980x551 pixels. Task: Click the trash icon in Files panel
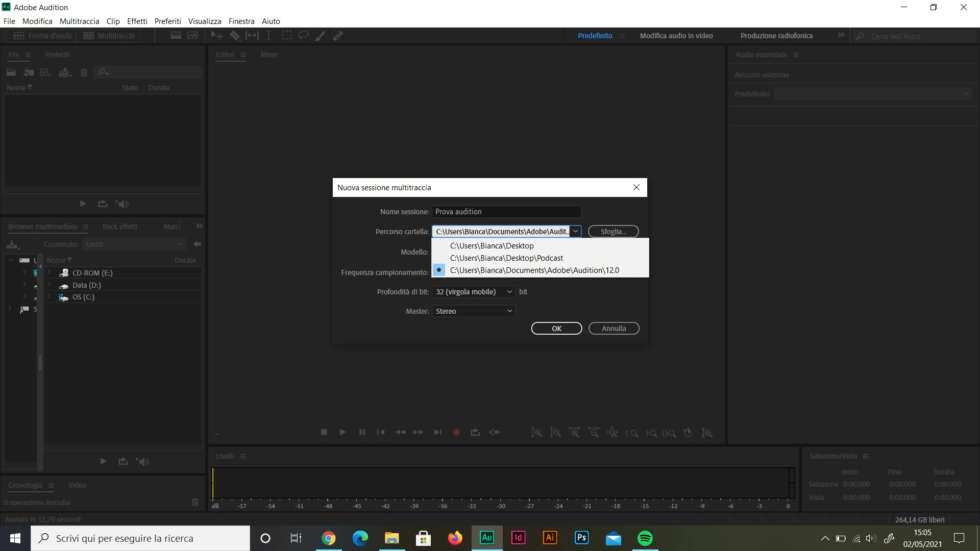point(84,72)
